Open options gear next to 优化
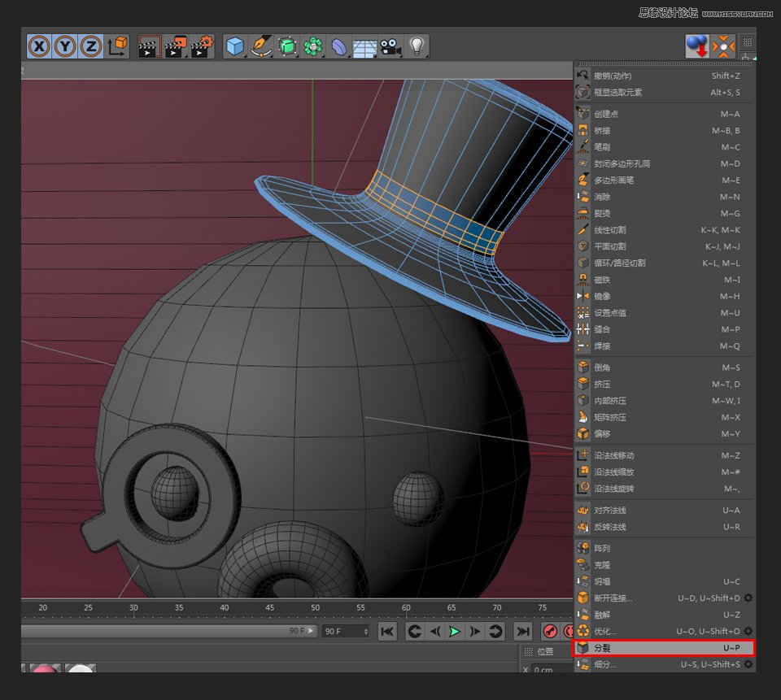This screenshot has width=781, height=700. [x=748, y=631]
